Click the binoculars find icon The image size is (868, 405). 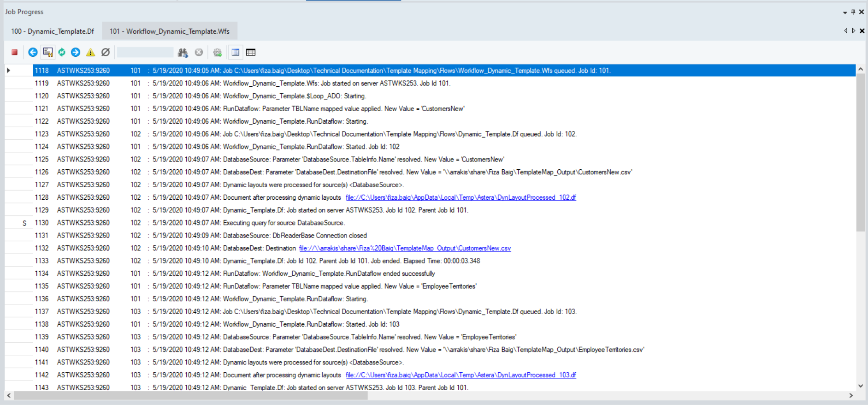pyautogui.click(x=183, y=53)
